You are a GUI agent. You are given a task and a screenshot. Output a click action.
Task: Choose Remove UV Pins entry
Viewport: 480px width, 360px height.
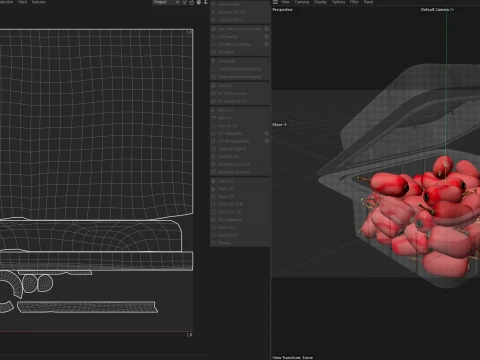(x=240, y=12)
